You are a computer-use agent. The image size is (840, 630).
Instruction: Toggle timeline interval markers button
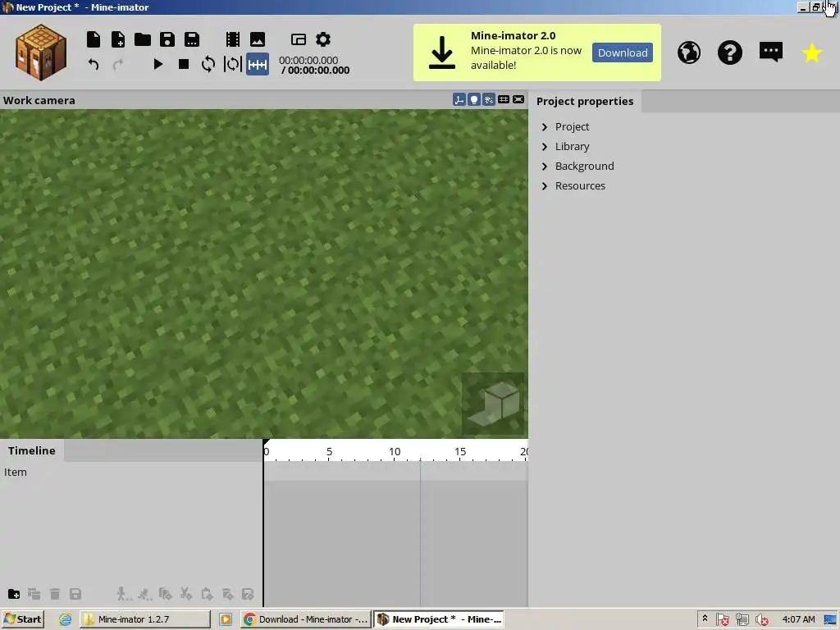click(257, 64)
